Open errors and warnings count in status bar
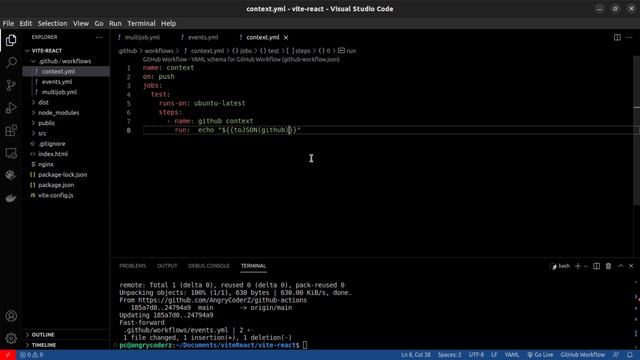 tap(31, 355)
